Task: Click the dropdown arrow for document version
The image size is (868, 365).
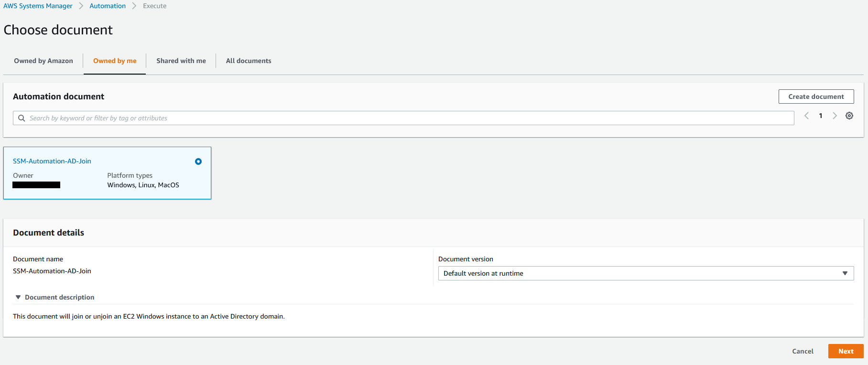Action: 845,273
